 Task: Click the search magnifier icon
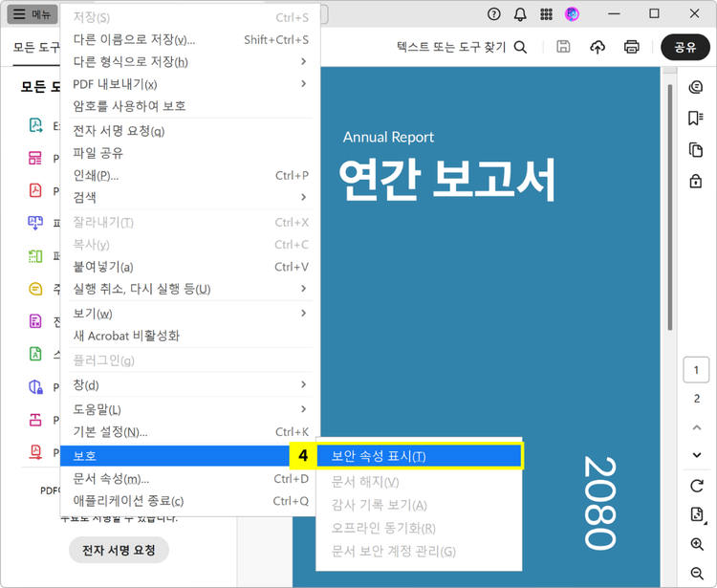[x=520, y=47]
